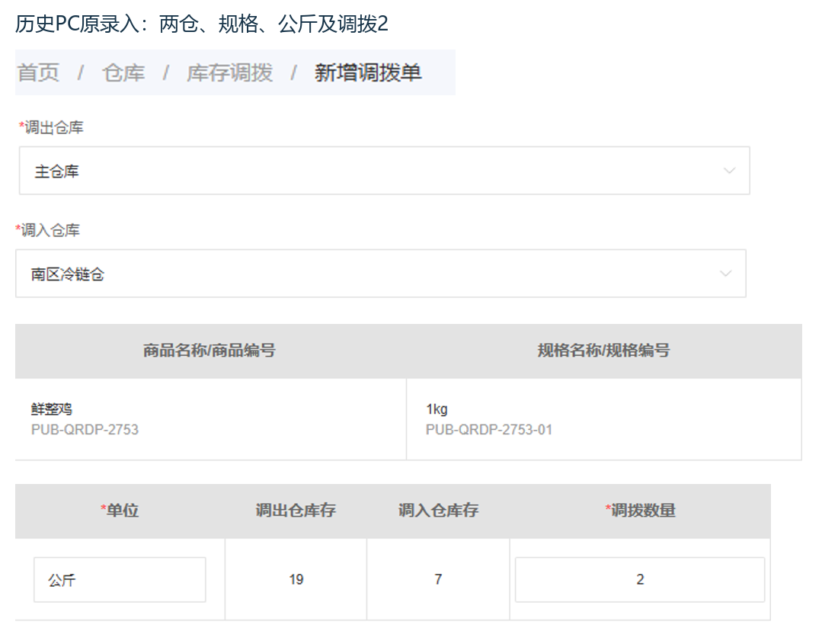Image resolution: width=838 pixels, height=644 pixels.
Task: Click 商品名称/商品编号 column header
Action: 209,351
